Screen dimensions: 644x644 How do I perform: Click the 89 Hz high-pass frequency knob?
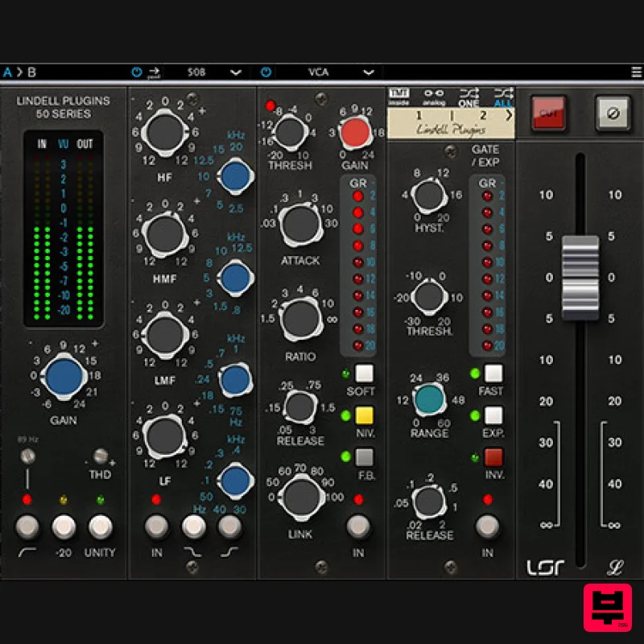(x=27, y=456)
